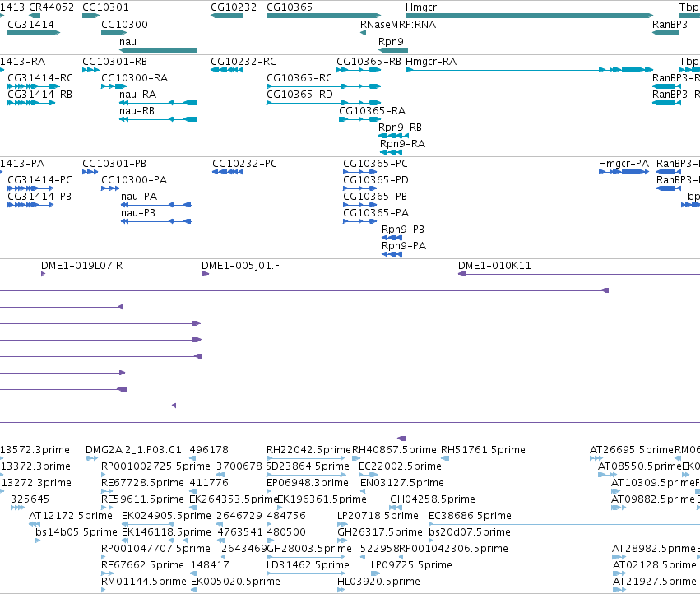Click the RH40867.5prime EST label

394,450
